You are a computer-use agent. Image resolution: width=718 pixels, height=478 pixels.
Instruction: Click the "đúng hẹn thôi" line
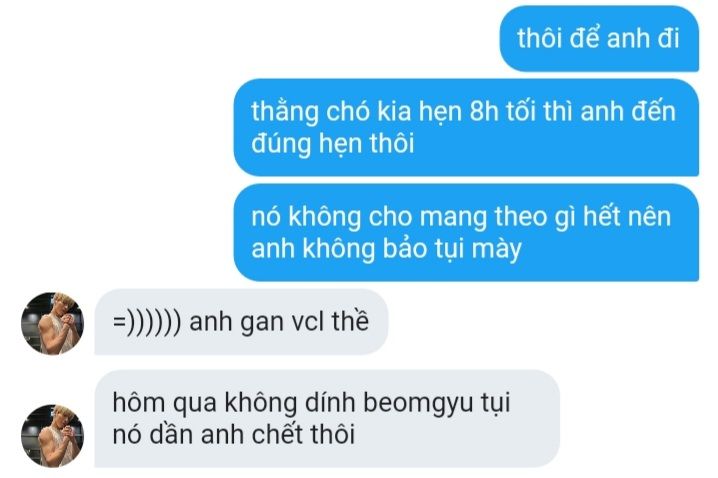[x=333, y=143]
